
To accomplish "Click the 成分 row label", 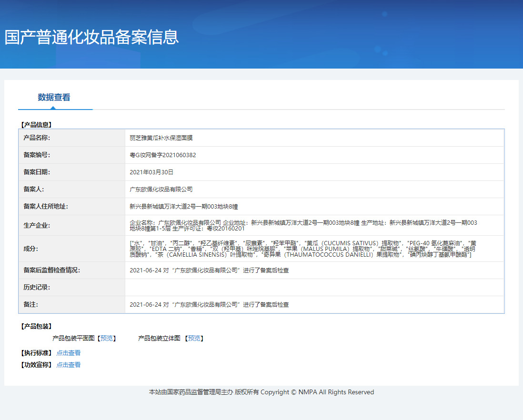I will (30, 249).
